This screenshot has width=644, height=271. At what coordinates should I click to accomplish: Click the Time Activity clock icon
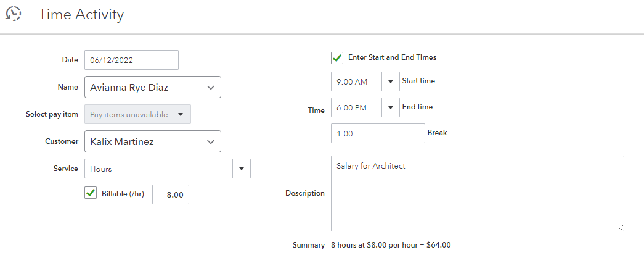click(x=13, y=14)
